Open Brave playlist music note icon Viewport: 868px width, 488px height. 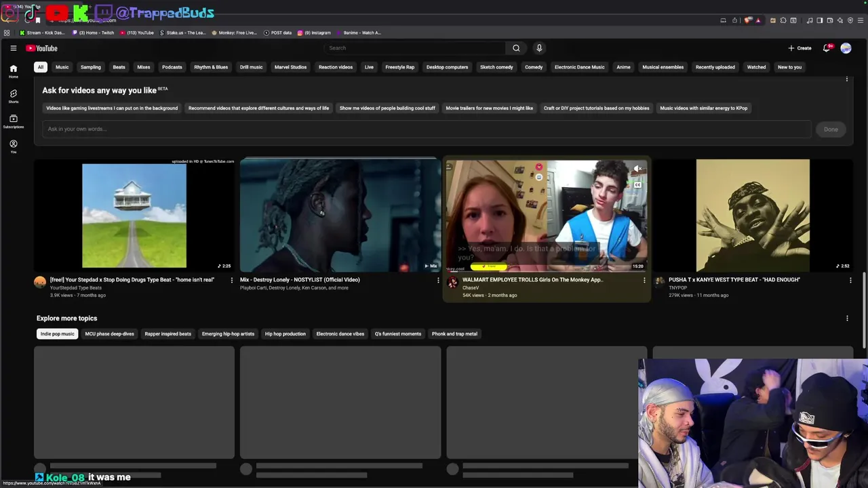click(810, 20)
